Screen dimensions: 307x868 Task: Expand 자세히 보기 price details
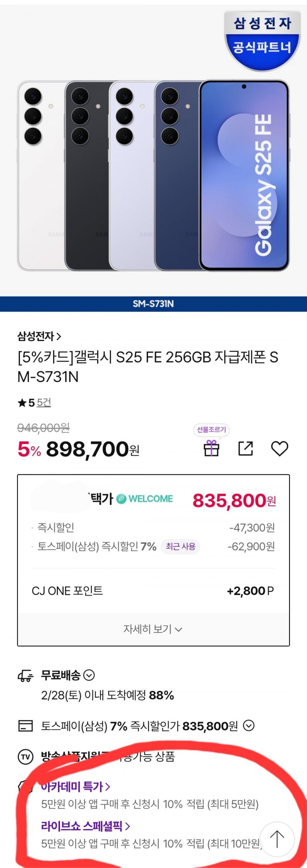click(x=153, y=629)
